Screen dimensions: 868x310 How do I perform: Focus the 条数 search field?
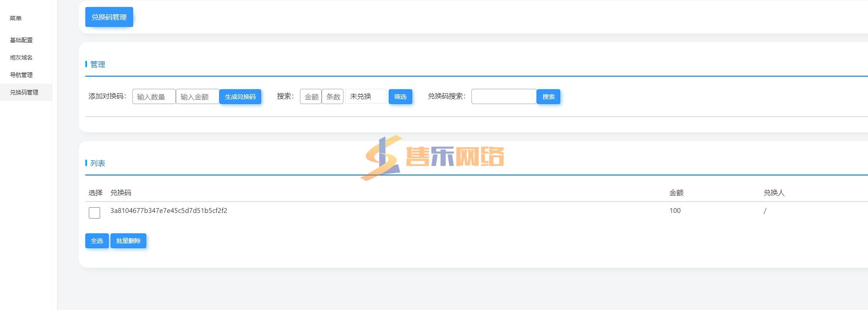pyautogui.click(x=333, y=97)
